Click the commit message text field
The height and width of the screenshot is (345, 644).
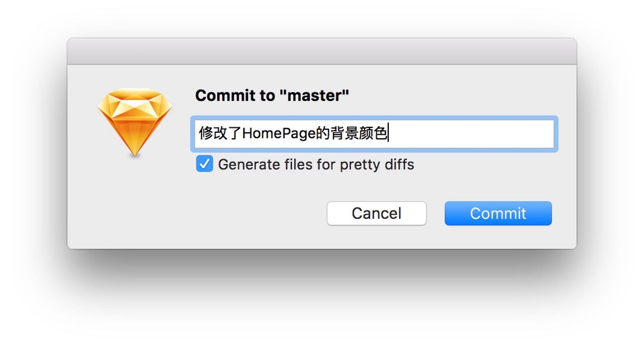click(374, 133)
